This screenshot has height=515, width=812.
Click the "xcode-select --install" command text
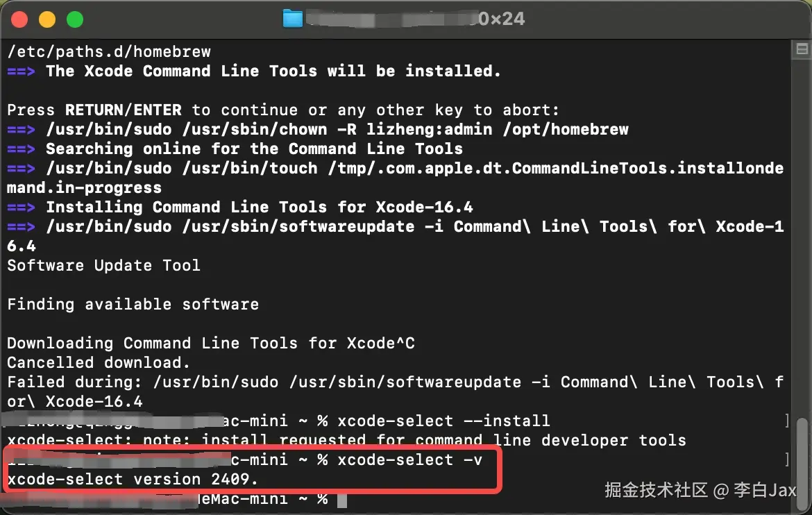click(443, 421)
